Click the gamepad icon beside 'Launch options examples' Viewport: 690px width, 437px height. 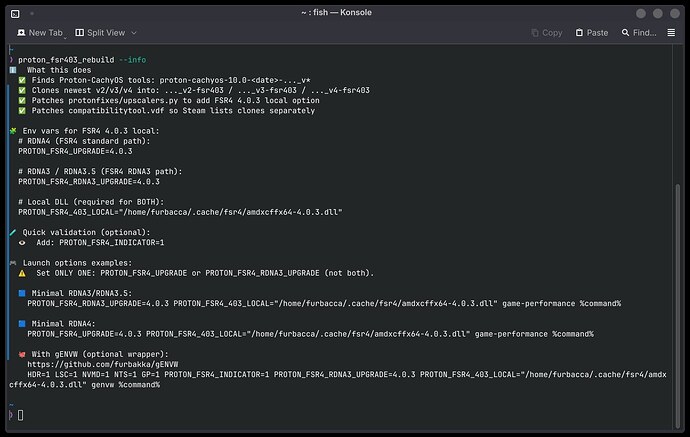point(13,263)
